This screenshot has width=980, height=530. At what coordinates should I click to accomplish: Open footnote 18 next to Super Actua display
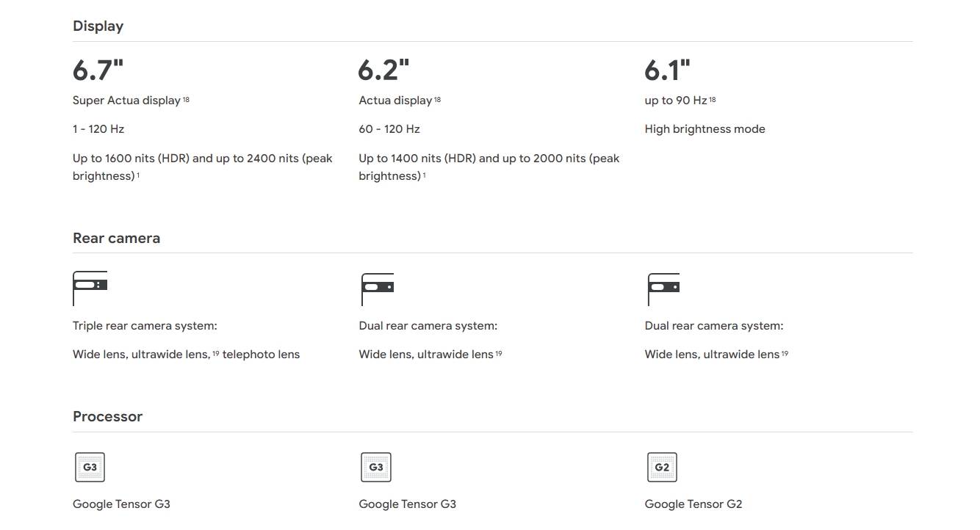tap(186, 99)
